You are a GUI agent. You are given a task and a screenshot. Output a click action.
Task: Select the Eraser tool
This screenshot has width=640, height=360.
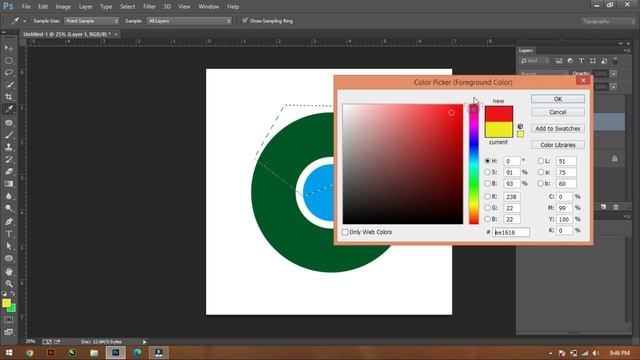click(x=9, y=171)
